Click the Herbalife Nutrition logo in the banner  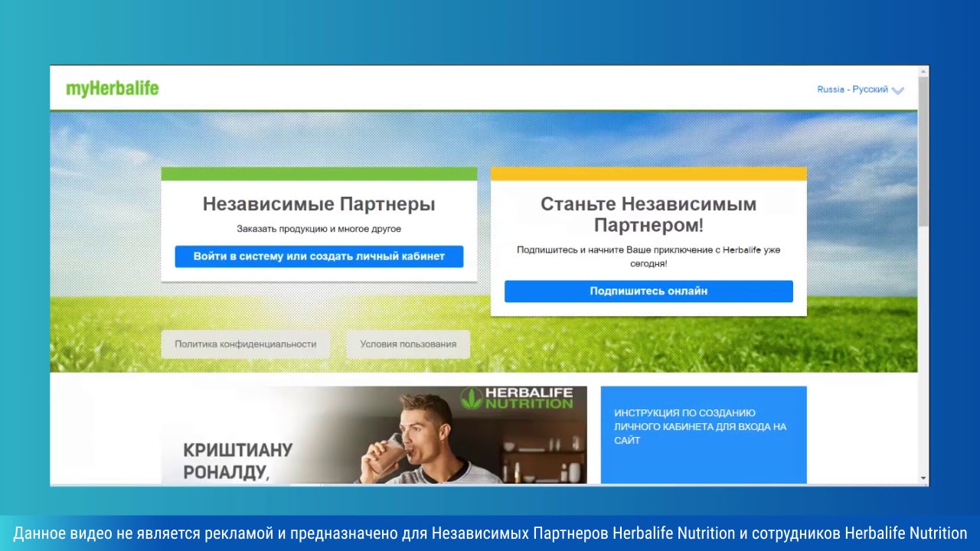pyautogui.click(x=518, y=399)
